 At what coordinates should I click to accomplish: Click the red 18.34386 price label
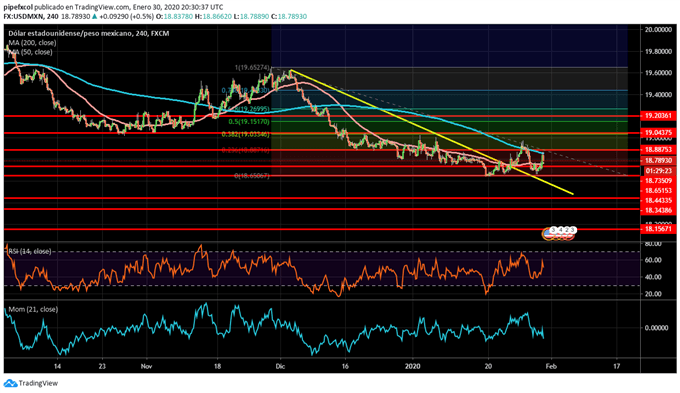[658, 211]
